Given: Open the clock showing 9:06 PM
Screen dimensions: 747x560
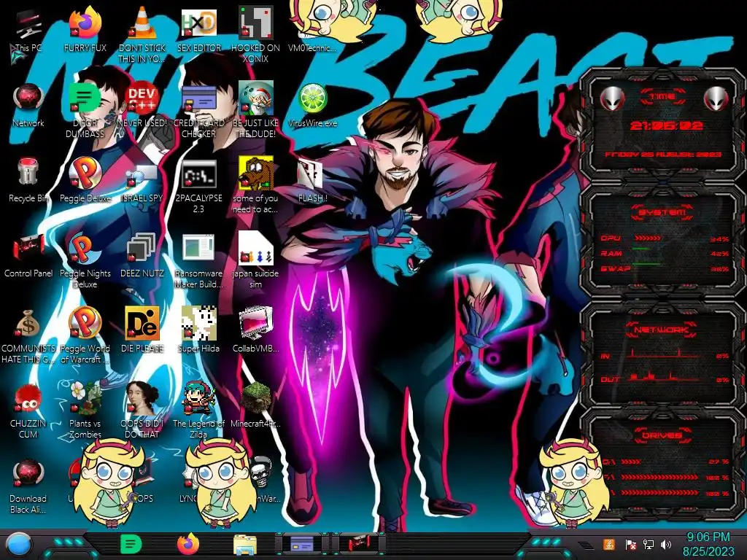Looking at the screenshot, I should click(708, 544).
